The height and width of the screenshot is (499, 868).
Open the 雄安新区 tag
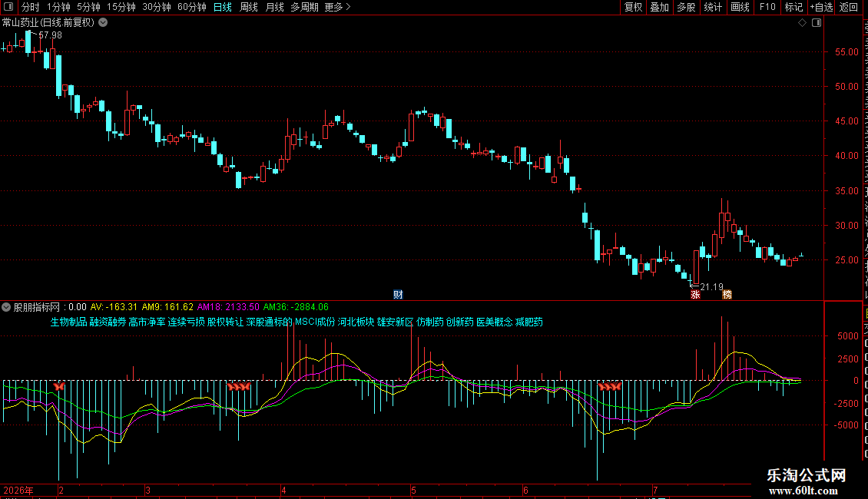[x=396, y=322]
